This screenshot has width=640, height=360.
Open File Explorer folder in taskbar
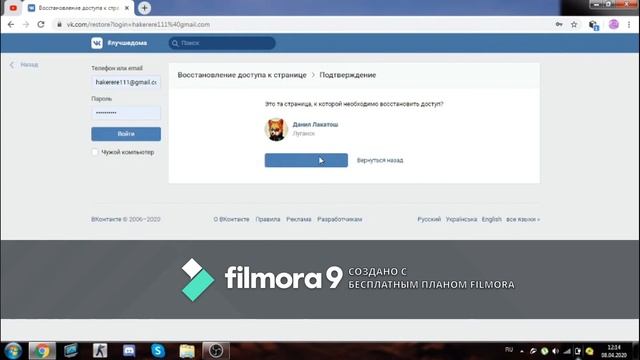(187, 351)
